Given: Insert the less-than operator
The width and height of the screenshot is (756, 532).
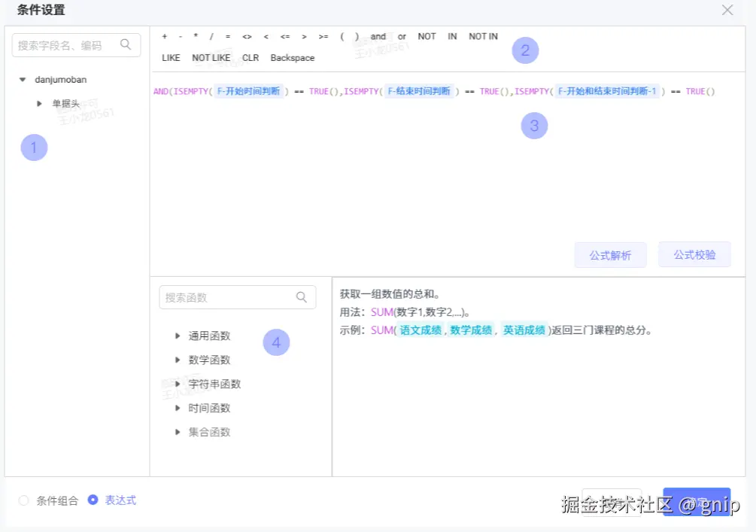Looking at the screenshot, I should pos(266,37).
